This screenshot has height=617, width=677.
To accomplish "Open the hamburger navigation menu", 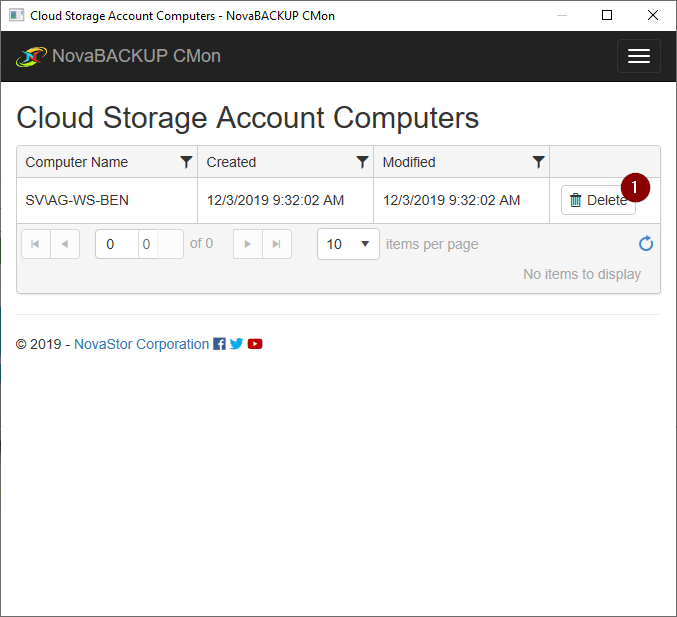I will pyautogui.click(x=639, y=56).
